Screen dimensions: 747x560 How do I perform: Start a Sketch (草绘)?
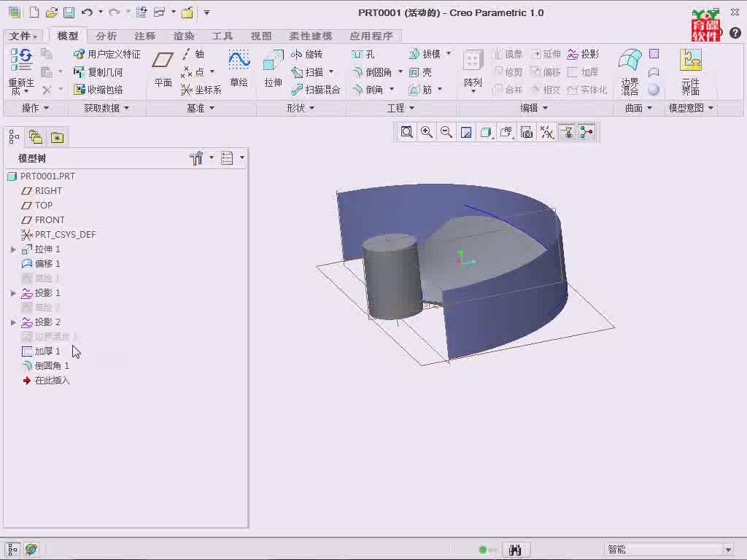pyautogui.click(x=239, y=69)
